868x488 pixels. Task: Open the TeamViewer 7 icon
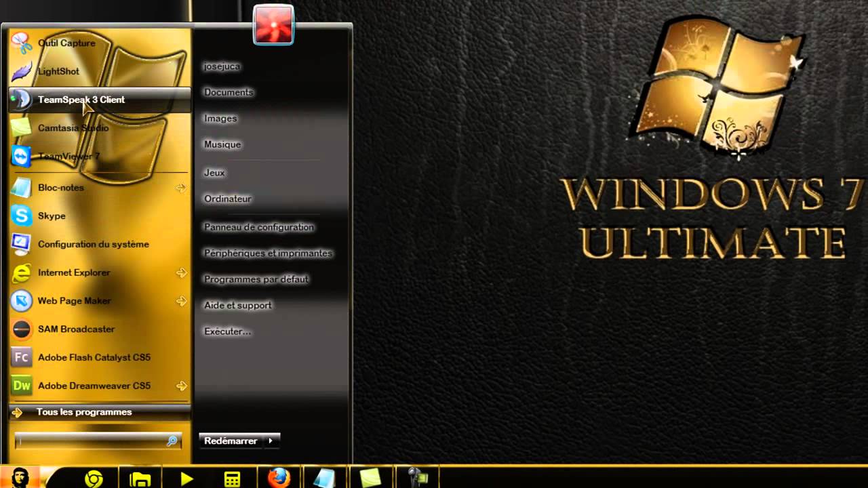tap(22, 157)
